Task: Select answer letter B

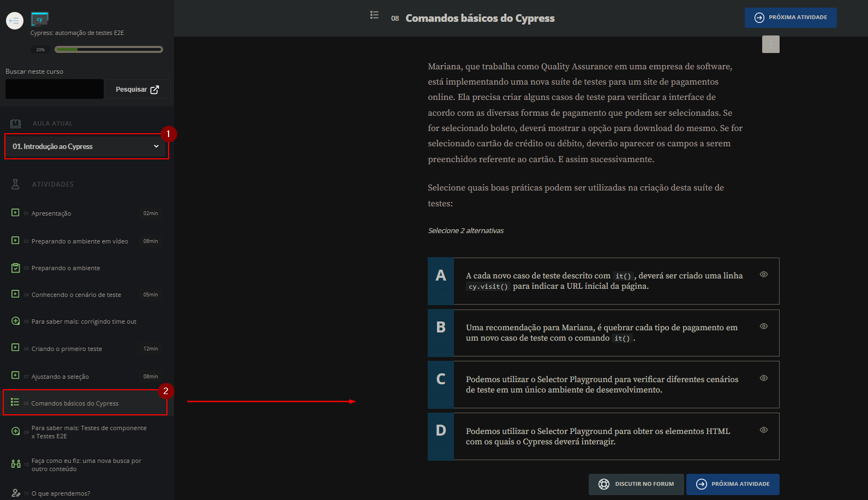Action: (441, 332)
